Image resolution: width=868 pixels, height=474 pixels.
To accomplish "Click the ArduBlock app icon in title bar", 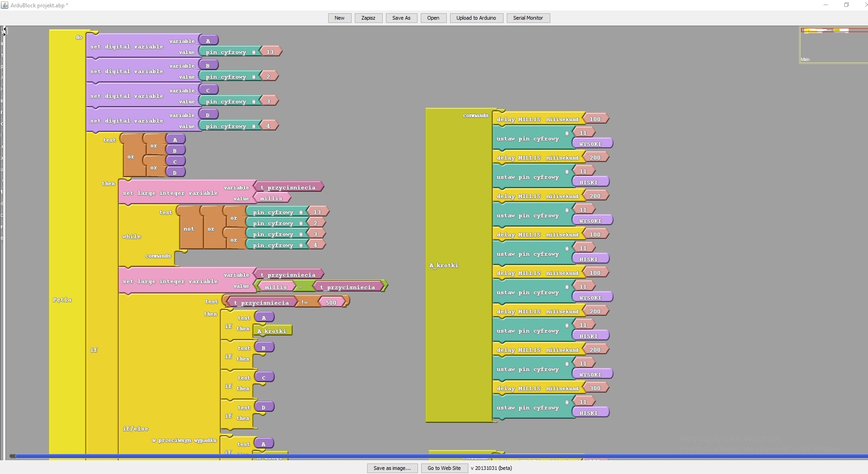I will pos(5,5).
